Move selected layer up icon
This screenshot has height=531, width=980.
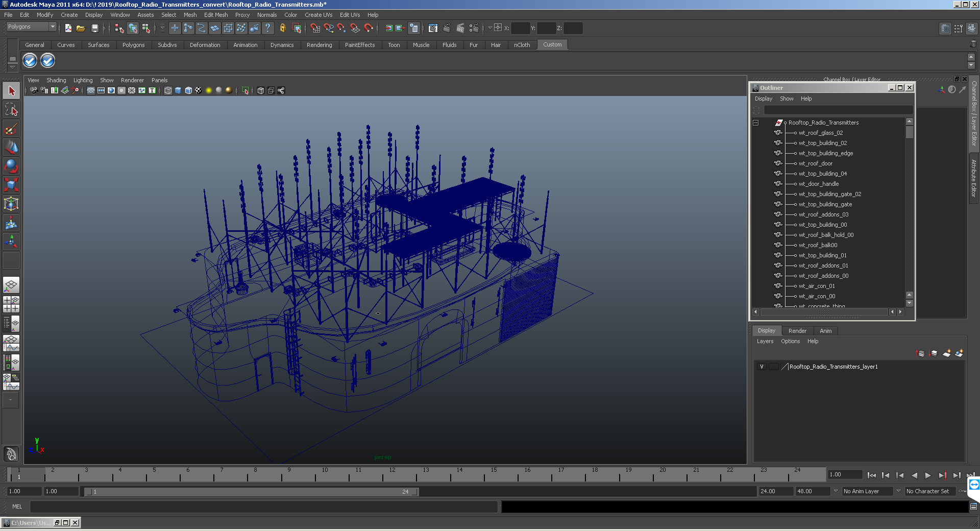tap(921, 353)
